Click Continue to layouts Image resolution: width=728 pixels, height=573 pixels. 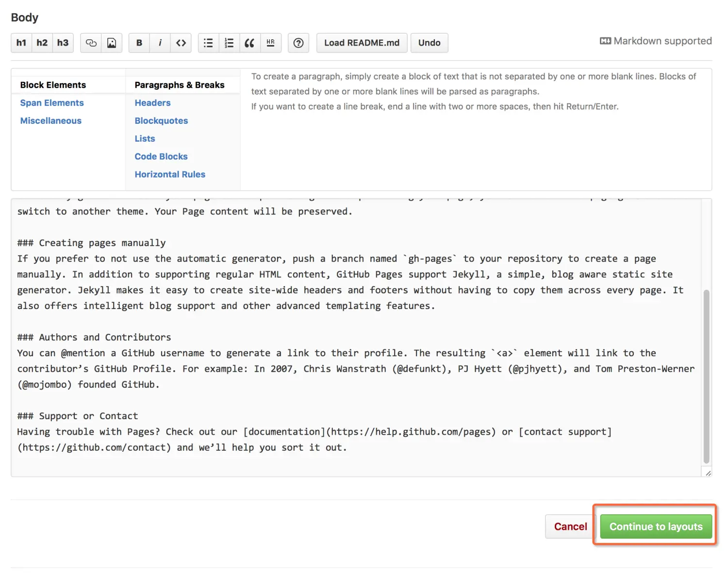tap(656, 526)
